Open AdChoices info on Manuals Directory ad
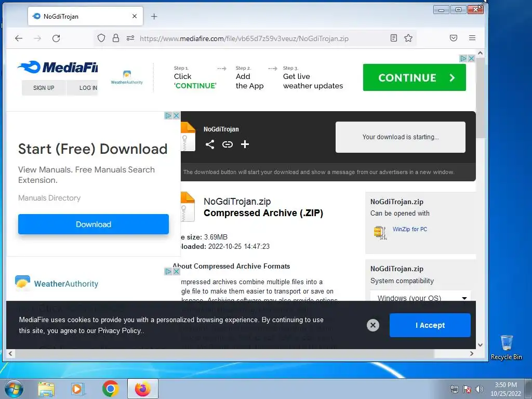The image size is (532, 399). tap(168, 115)
